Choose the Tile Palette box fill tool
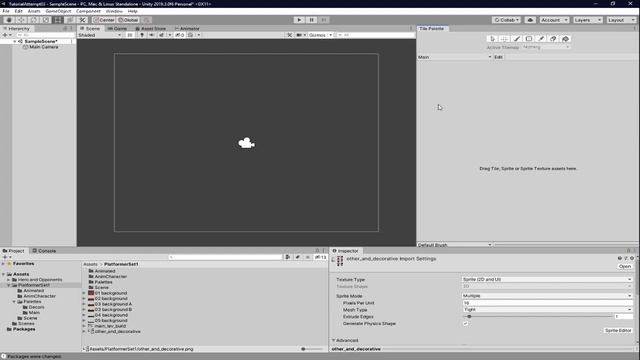This screenshot has width=640, height=360. 529,38
